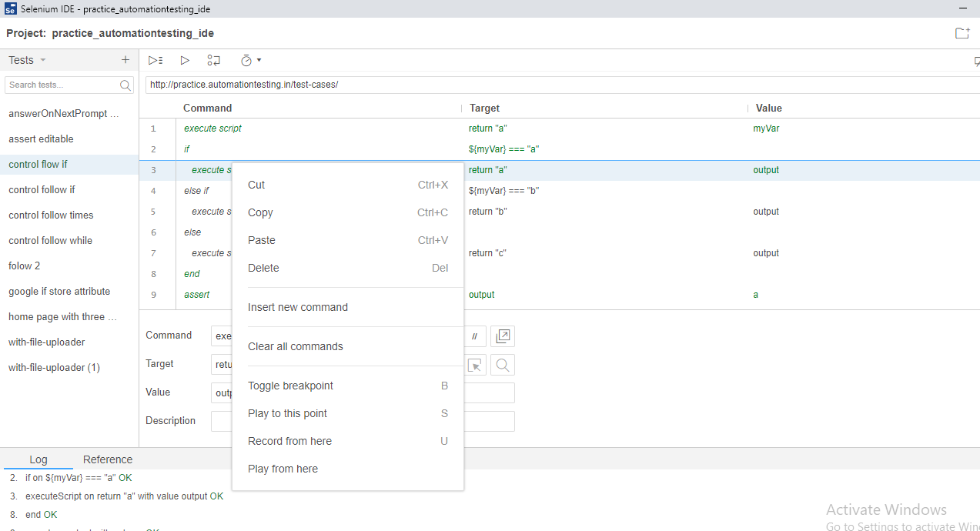
Task: Open the Log tab
Action: point(38,459)
